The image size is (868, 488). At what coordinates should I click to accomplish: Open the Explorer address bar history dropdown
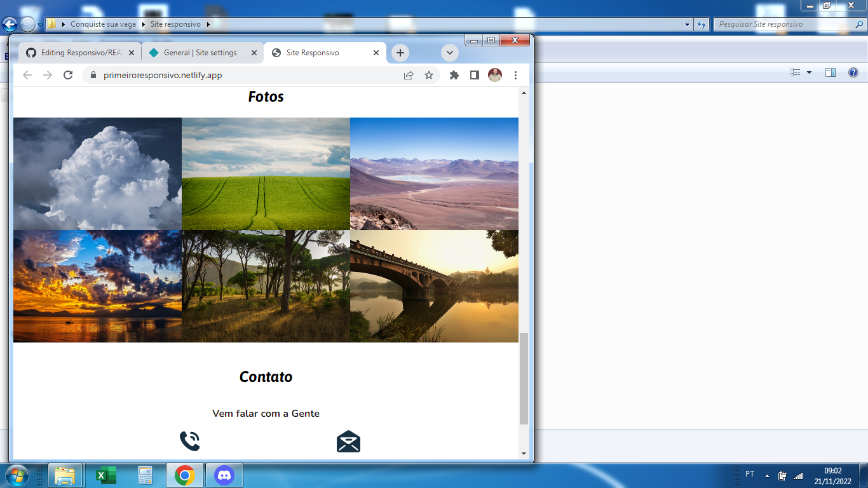[687, 24]
